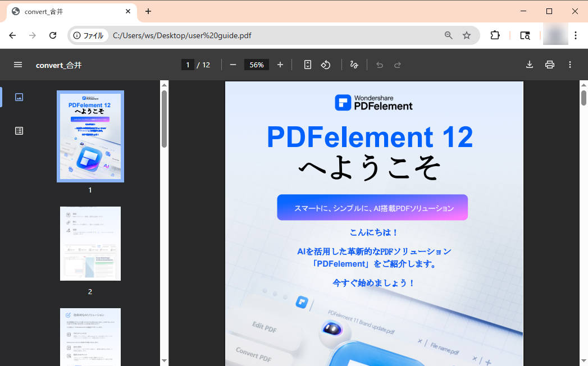Select the annotate drawing tool
This screenshot has height=366, width=588.
tap(354, 65)
